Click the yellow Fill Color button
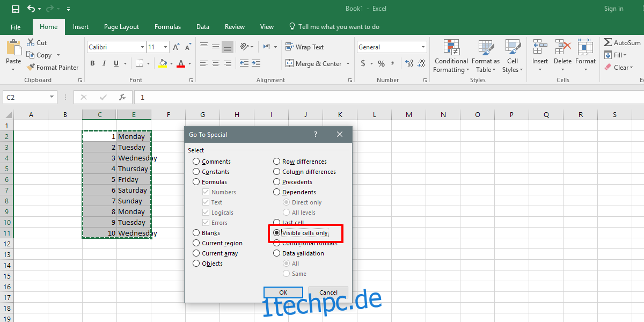The height and width of the screenshot is (322, 644). pos(163,63)
